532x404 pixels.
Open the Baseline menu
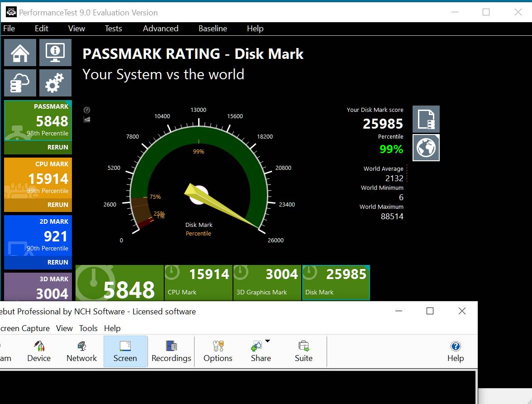click(x=213, y=29)
